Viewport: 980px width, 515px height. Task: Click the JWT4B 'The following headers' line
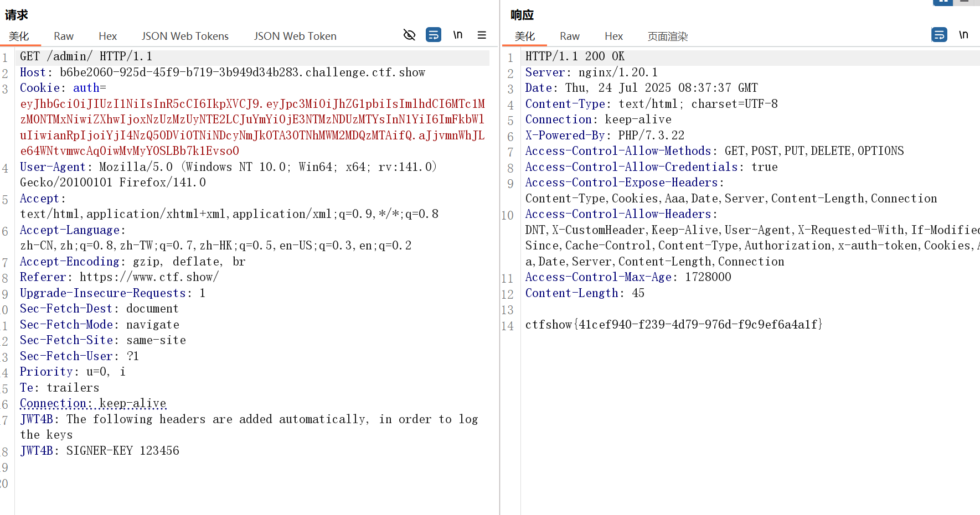[x=249, y=427]
